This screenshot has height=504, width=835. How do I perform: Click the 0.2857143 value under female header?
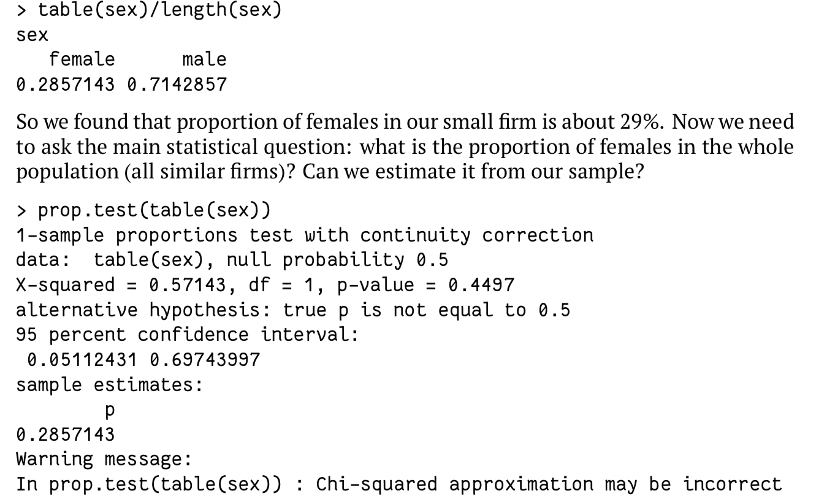coord(65,84)
